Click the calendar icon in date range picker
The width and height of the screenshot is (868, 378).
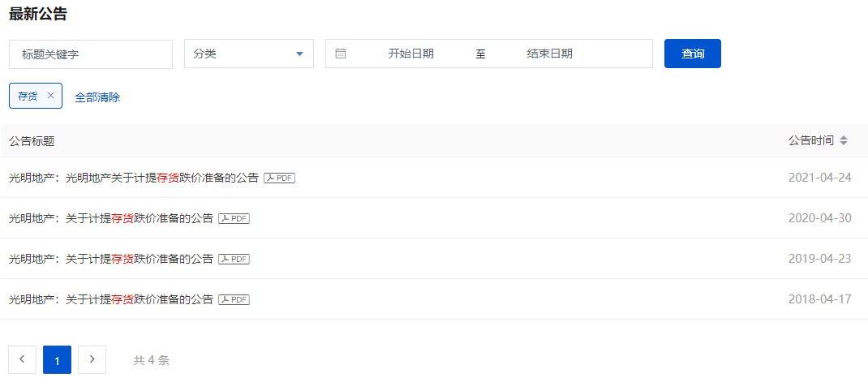pos(341,54)
